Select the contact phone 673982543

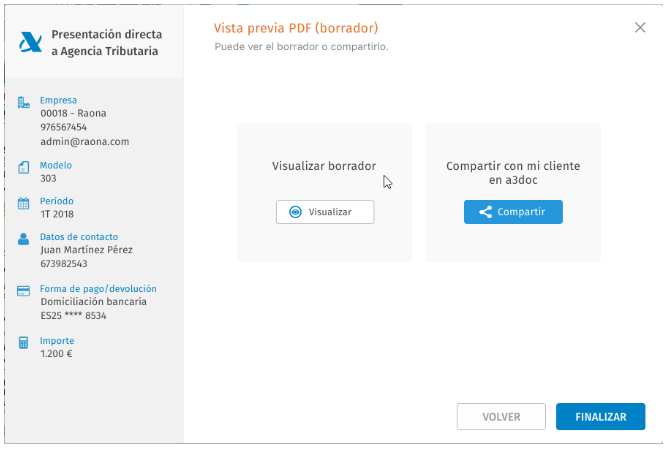coord(64,264)
